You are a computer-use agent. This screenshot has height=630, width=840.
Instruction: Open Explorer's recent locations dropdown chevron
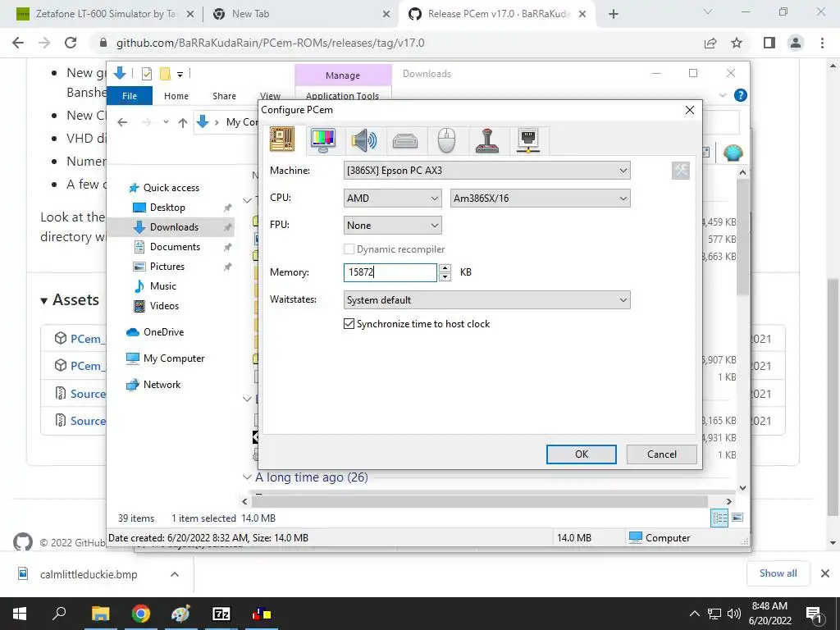(166, 122)
